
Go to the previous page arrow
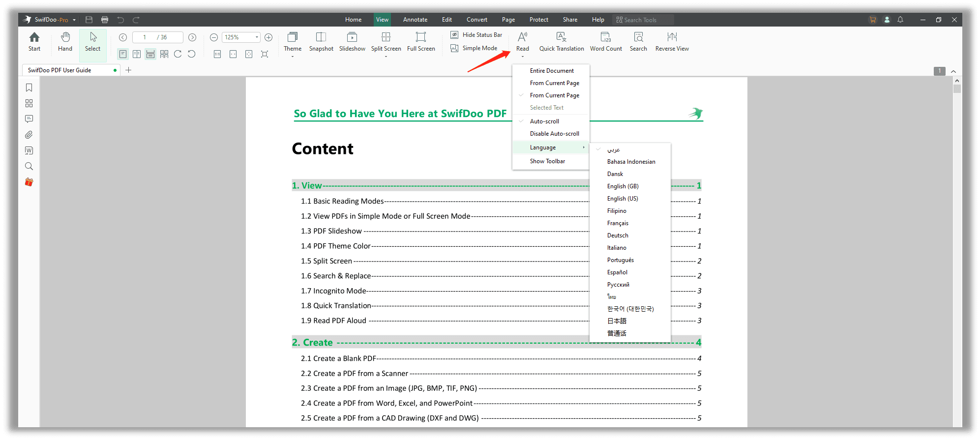[123, 37]
